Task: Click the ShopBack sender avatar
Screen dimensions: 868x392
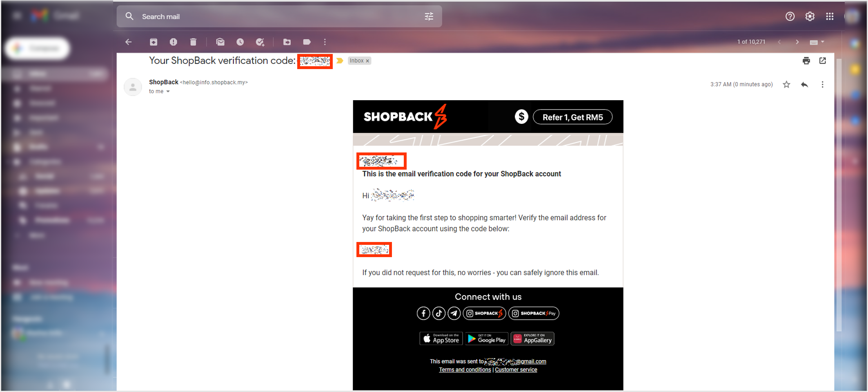Action: 133,87
